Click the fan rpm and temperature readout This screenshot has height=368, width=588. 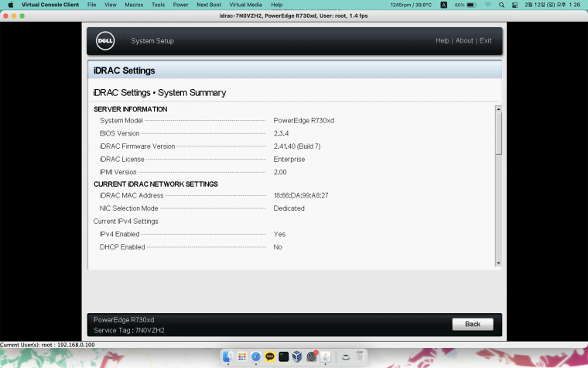(411, 5)
